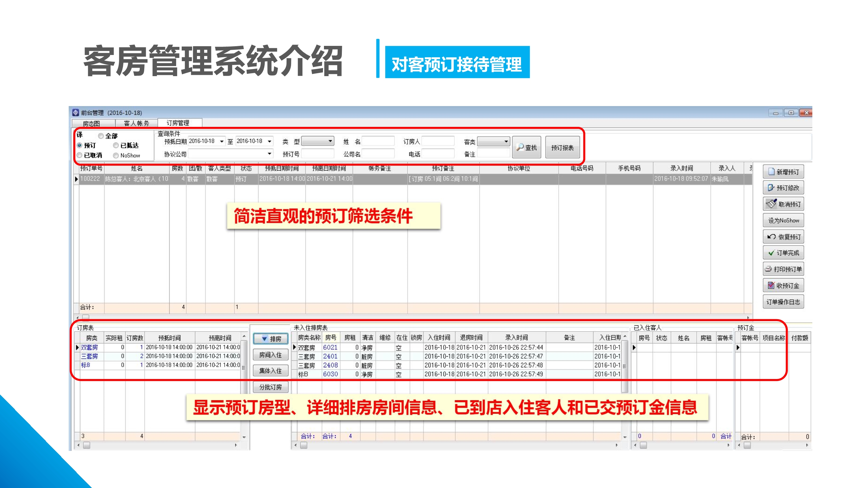Click the 取消预订 cancel reservation icon button
868x488 pixels.
[783, 204]
